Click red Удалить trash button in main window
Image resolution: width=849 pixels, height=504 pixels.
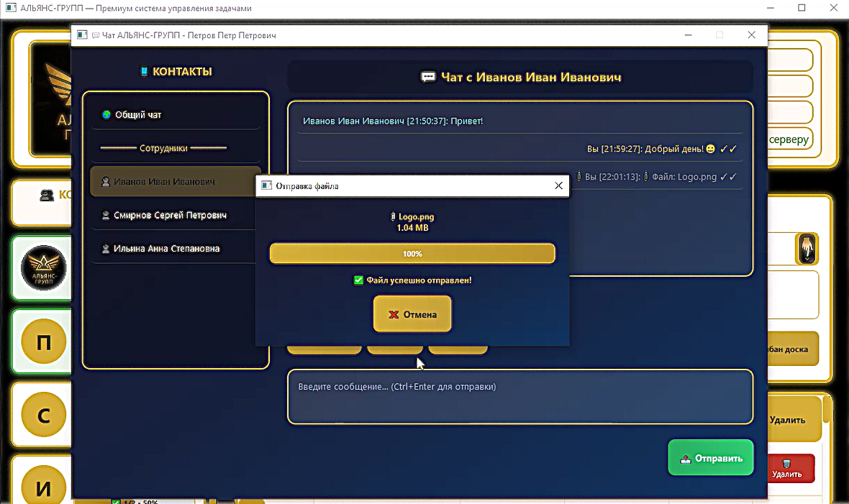(x=791, y=469)
